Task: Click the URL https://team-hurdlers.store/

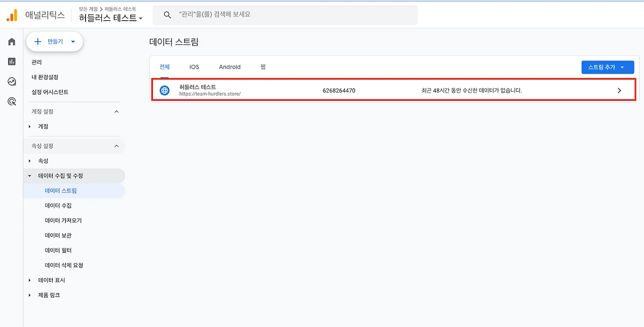Action: click(x=210, y=94)
